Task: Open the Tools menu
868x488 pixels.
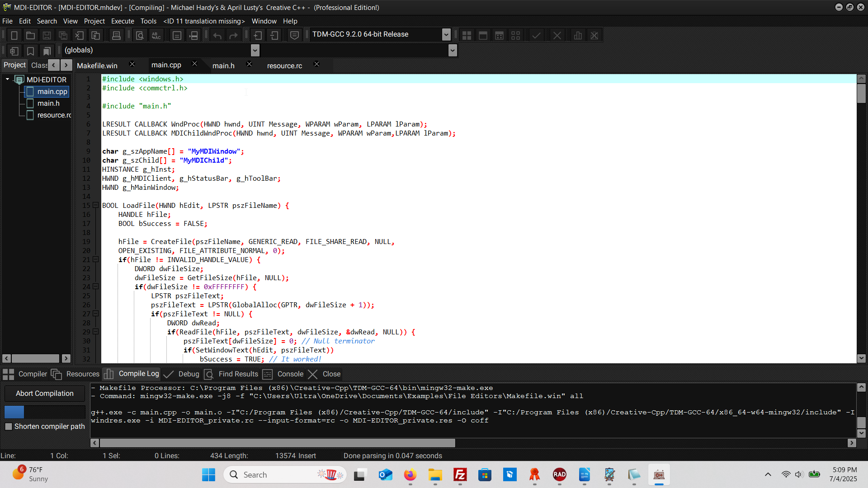Action: (x=148, y=21)
